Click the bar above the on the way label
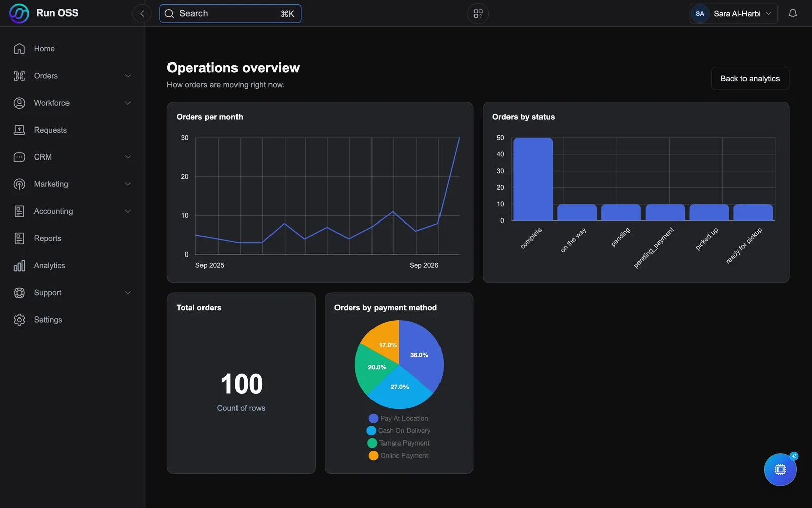 [x=577, y=212]
